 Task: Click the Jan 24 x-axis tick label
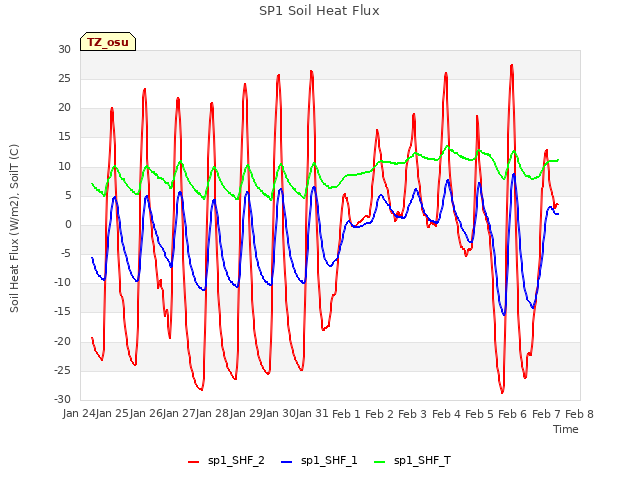pos(79,414)
